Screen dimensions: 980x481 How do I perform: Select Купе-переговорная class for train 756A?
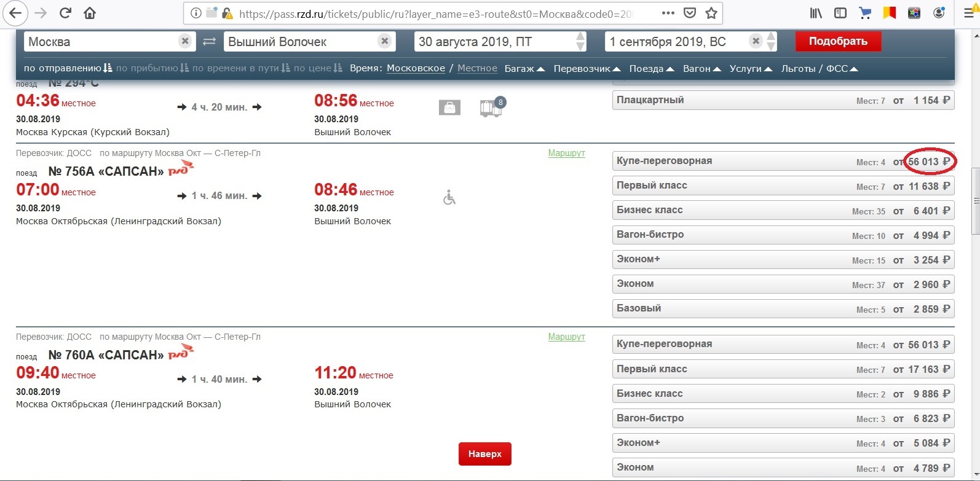click(783, 162)
